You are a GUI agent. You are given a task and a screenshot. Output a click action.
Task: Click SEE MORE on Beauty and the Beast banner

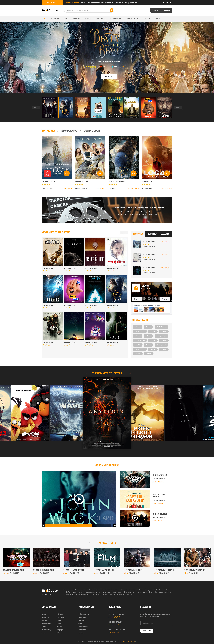point(109,77)
